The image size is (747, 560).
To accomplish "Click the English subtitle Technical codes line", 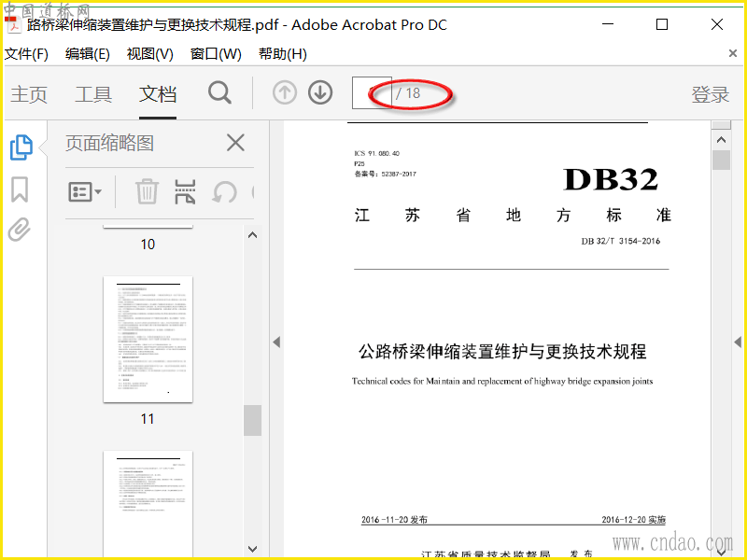I will point(502,381).
